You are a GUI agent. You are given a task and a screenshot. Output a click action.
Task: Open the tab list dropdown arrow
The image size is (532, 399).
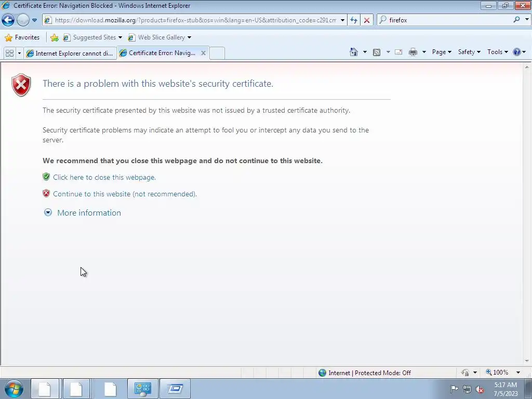pyautogui.click(x=19, y=54)
